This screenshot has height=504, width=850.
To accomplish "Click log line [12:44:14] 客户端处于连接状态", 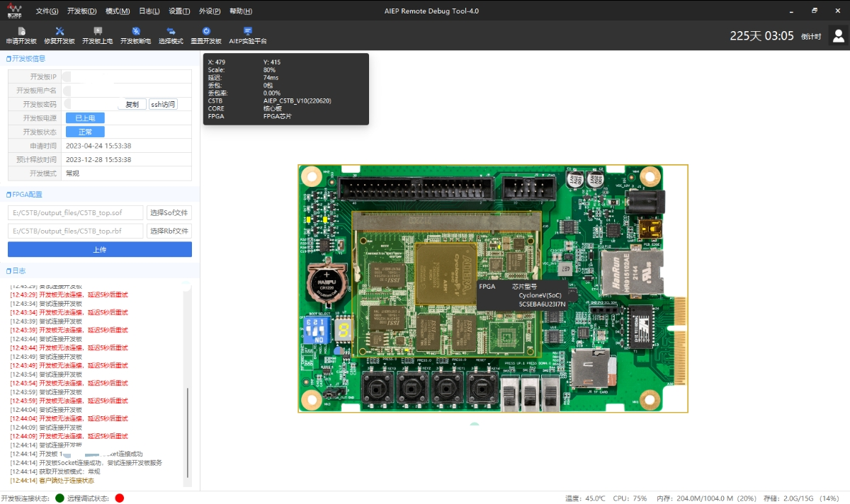I will pos(52,481).
